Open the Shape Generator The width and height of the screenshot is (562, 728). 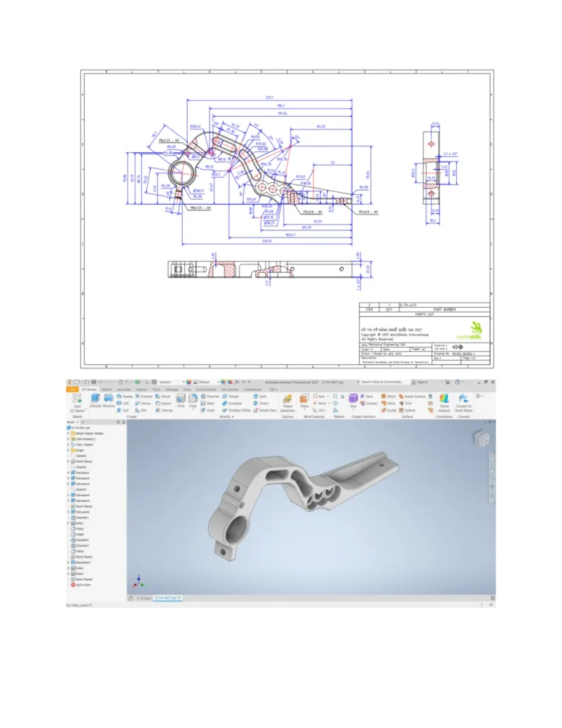pos(288,401)
